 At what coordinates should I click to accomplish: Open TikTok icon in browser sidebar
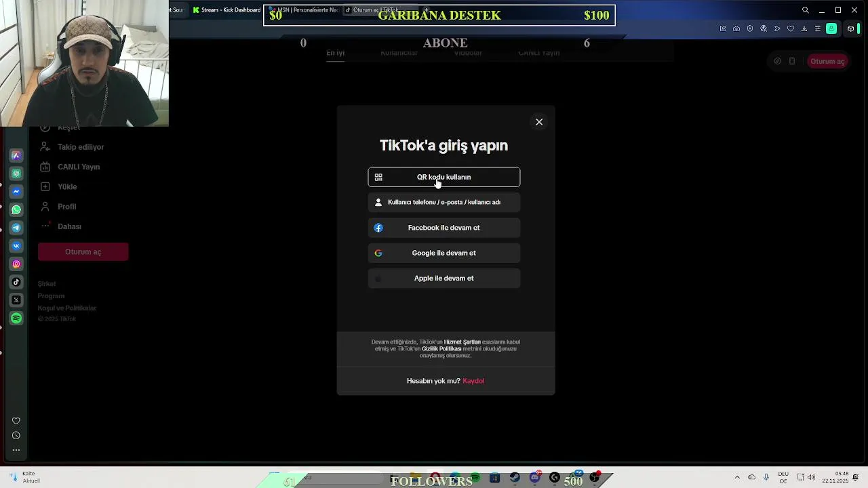16,282
